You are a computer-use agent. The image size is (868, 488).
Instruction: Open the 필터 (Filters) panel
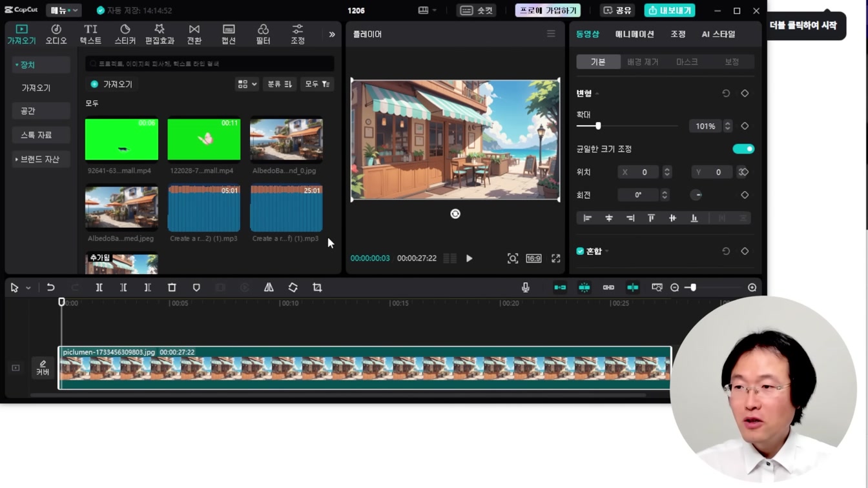tap(263, 34)
